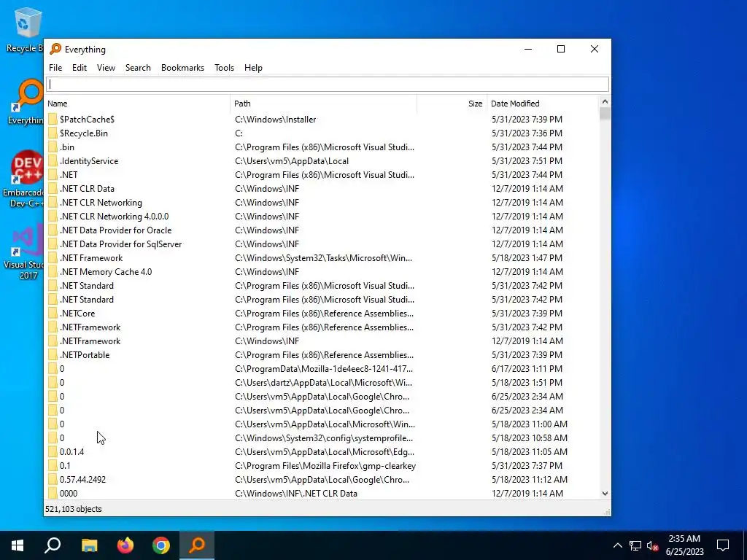
Task: Sort results by Size column
Action: tap(452, 104)
